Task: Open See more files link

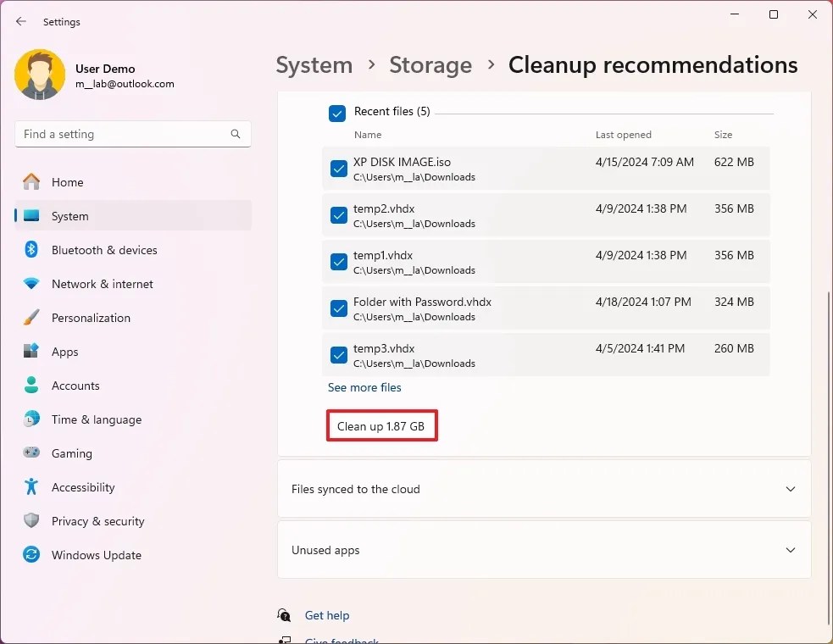Action: click(364, 387)
